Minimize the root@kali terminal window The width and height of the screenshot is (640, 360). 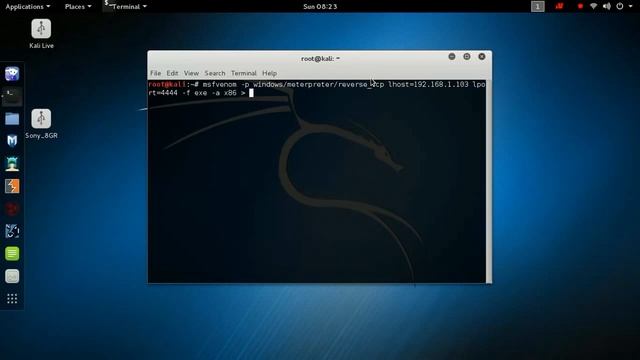452,57
